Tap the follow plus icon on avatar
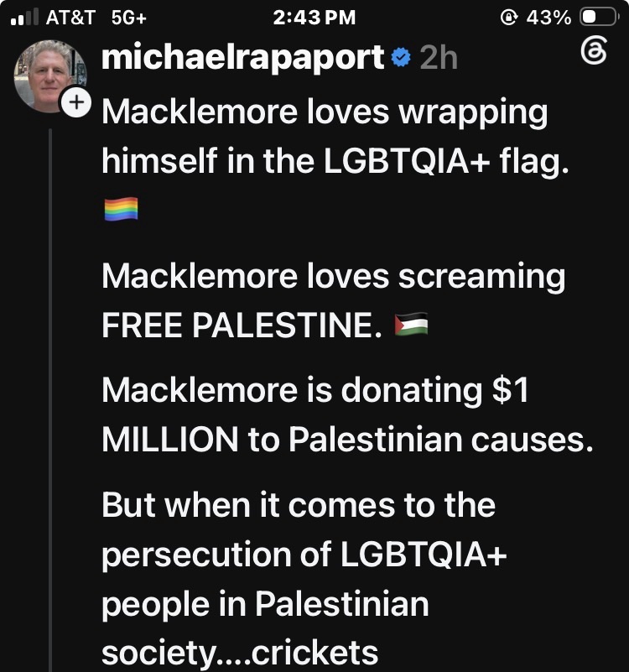This screenshot has height=672, width=629. click(x=76, y=102)
